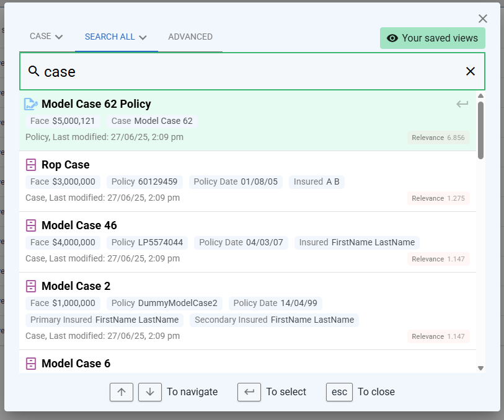
Task: Expand the CASE dropdown chevron
Action: pyautogui.click(x=59, y=37)
